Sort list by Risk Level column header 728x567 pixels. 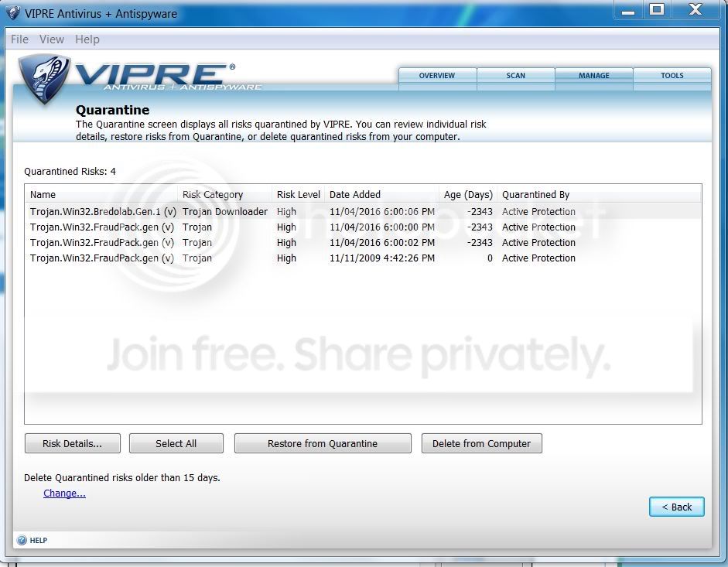(x=299, y=195)
